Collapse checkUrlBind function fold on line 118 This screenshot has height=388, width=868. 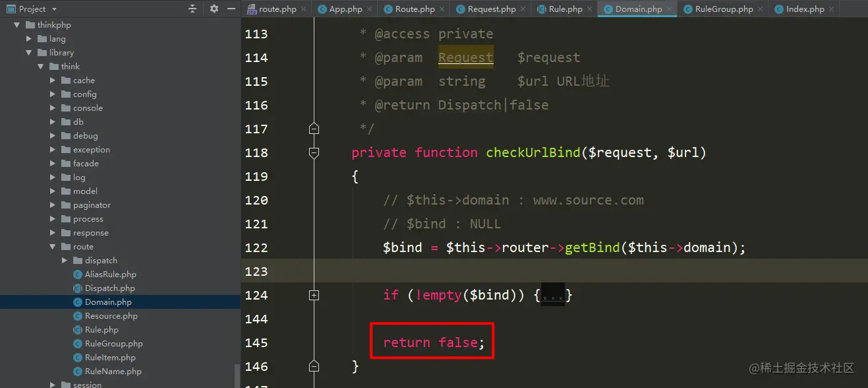(314, 152)
